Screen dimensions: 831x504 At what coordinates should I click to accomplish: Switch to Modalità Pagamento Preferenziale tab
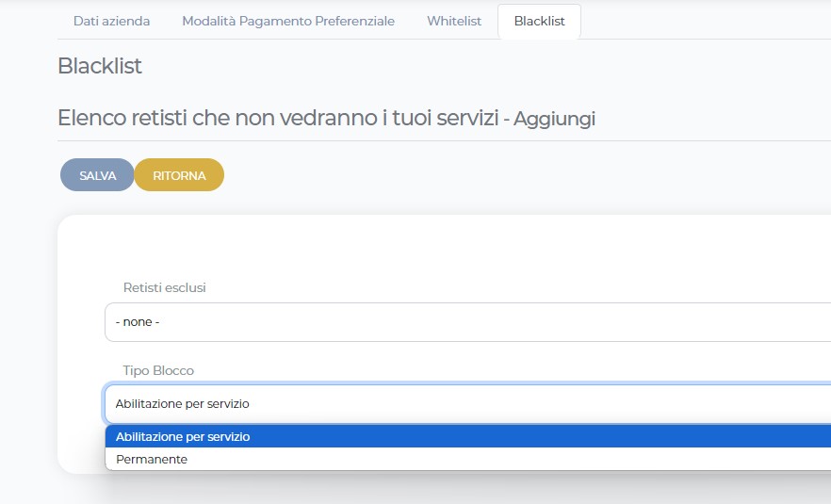point(288,21)
